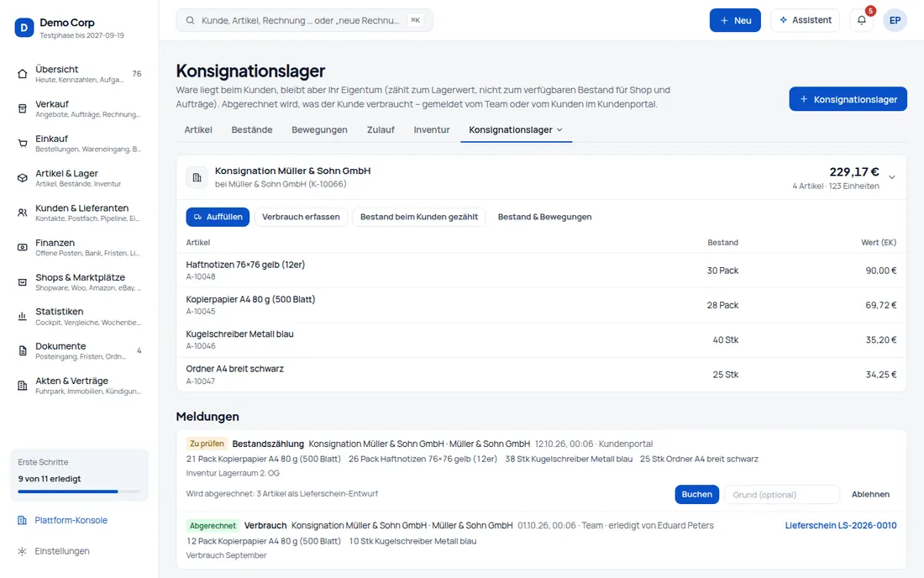Click Verbrauch erfassen
Screen dimensions: 924x578
(301, 217)
